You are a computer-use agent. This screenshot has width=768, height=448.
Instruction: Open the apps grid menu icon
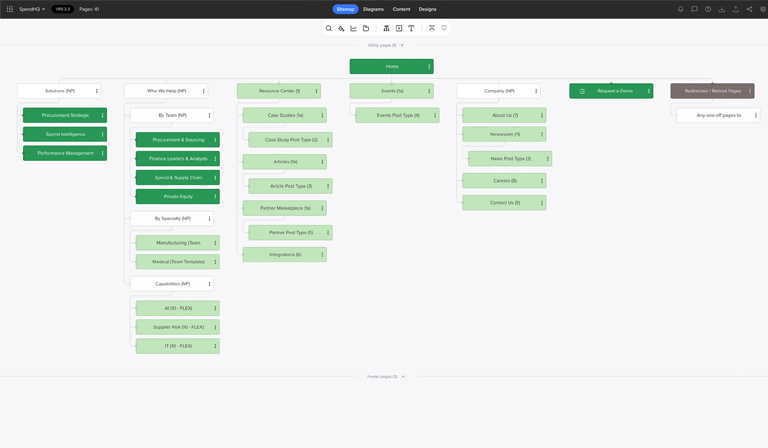pos(10,9)
